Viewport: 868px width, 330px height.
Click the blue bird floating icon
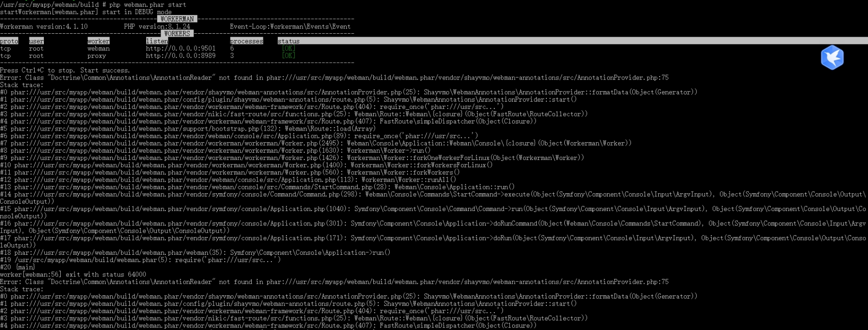[832, 58]
